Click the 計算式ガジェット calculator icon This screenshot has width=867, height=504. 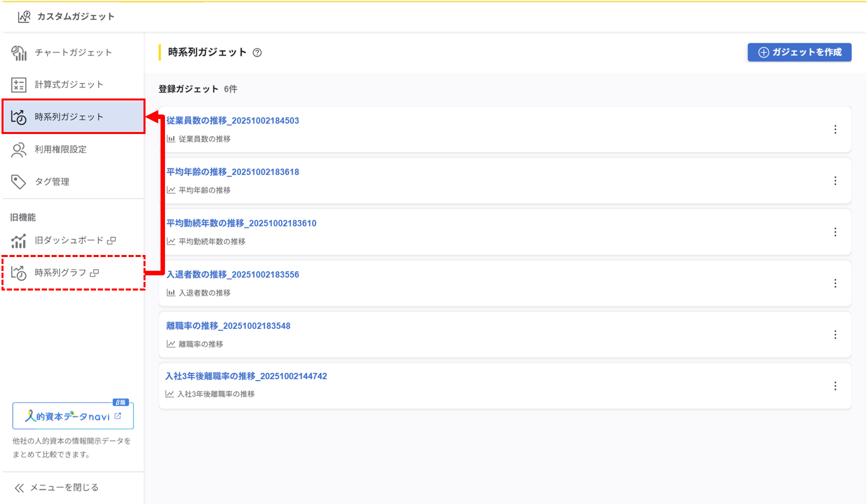tap(19, 85)
